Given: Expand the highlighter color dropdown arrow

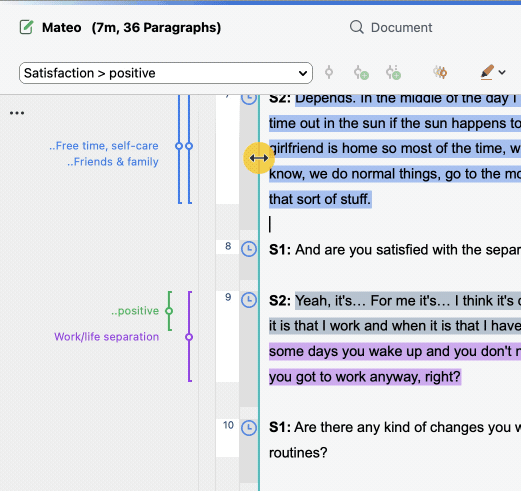Looking at the screenshot, I should click(502, 72).
